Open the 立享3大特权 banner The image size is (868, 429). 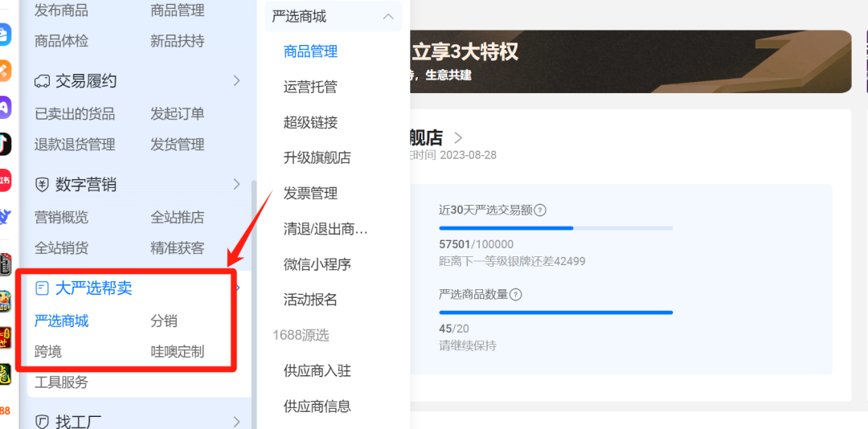(631, 61)
